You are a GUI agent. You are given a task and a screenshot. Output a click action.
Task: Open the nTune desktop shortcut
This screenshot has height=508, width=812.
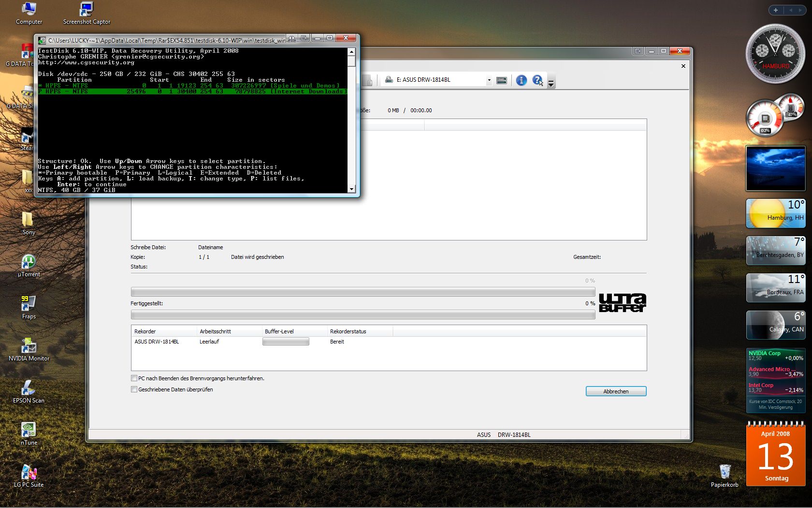[x=29, y=434]
